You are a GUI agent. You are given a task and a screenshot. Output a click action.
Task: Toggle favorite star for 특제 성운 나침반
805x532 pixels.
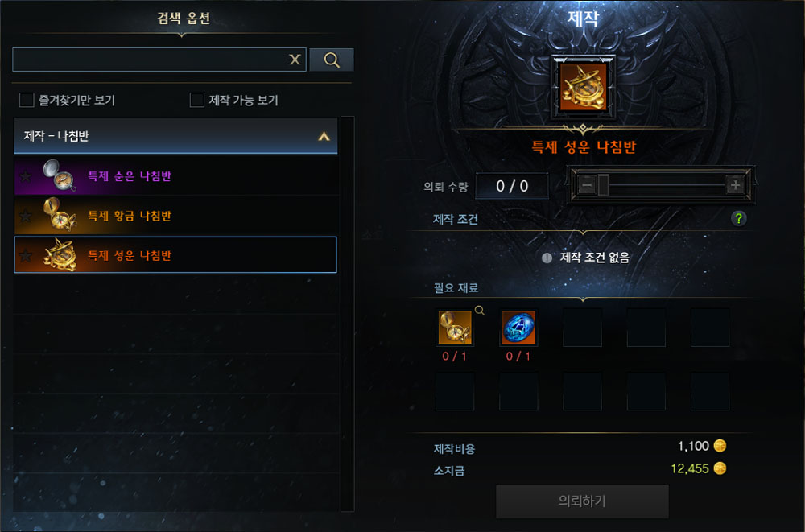click(x=25, y=255)
